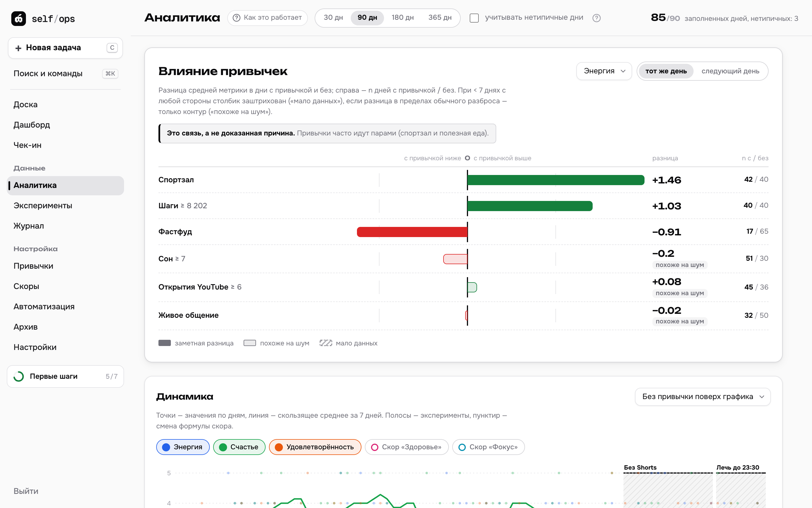Open Архив in sidebar
The image size is (812, 508).
(65, 327)
